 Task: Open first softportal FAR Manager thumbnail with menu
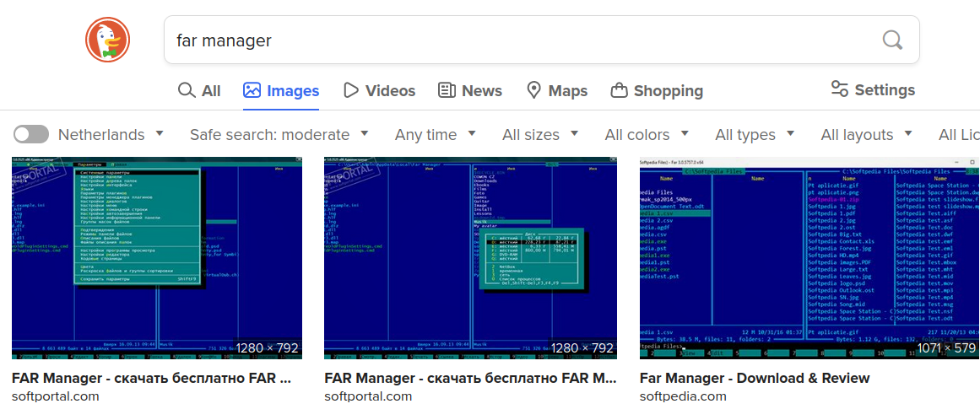click(157, 258)
